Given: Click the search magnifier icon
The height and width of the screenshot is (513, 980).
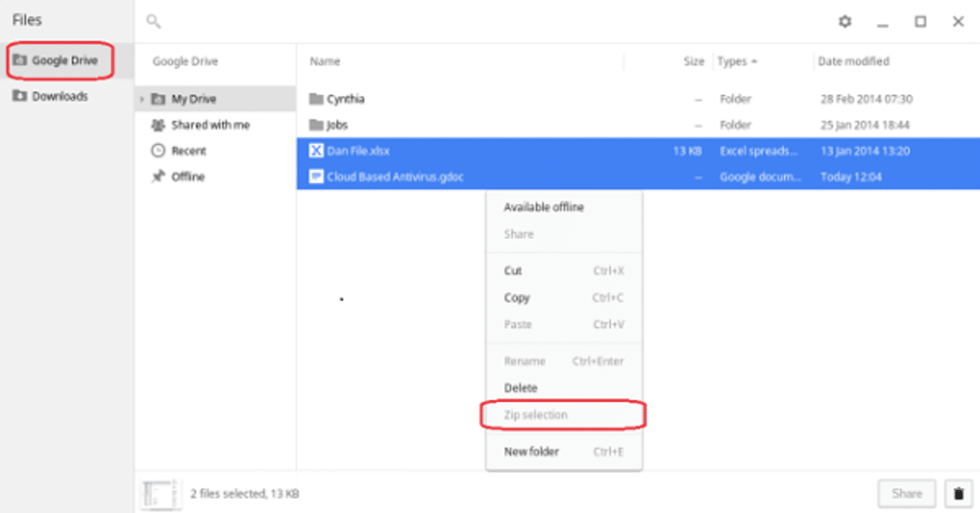Looking at the screenshot, I should click(154, 21).
